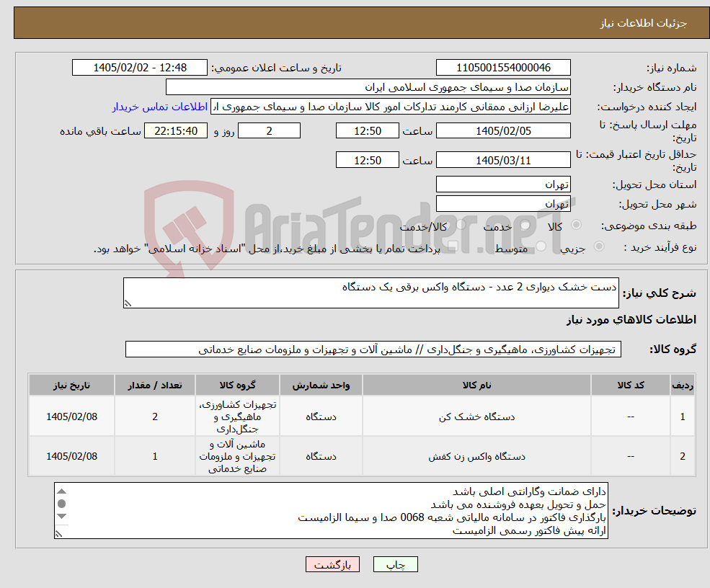Screen dimensions: 710x588
Task: Click row 1 need date 1405/02/08
Action: tap(71, 417)
